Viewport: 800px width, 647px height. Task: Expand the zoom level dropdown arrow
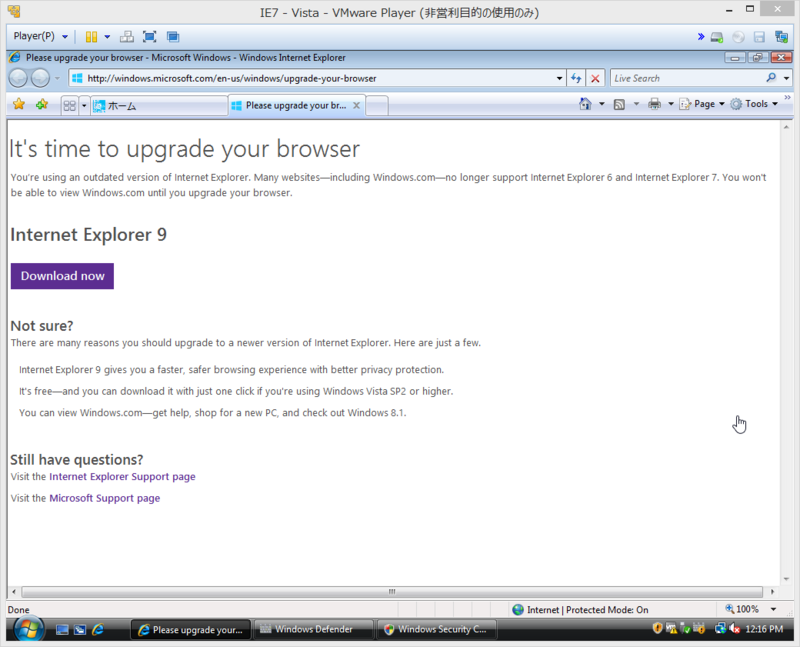tap(773, 609)
